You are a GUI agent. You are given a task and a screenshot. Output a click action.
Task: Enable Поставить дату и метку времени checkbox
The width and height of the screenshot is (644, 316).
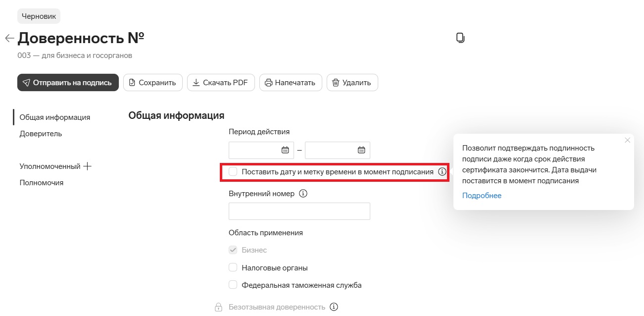tap(233, 172)
